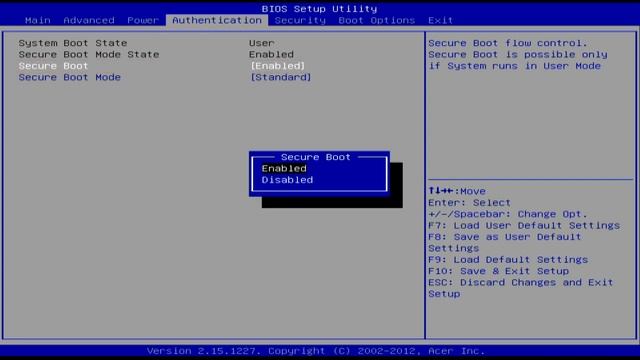
Task: Click the Enter: Select hint
Action: [469, 202]
